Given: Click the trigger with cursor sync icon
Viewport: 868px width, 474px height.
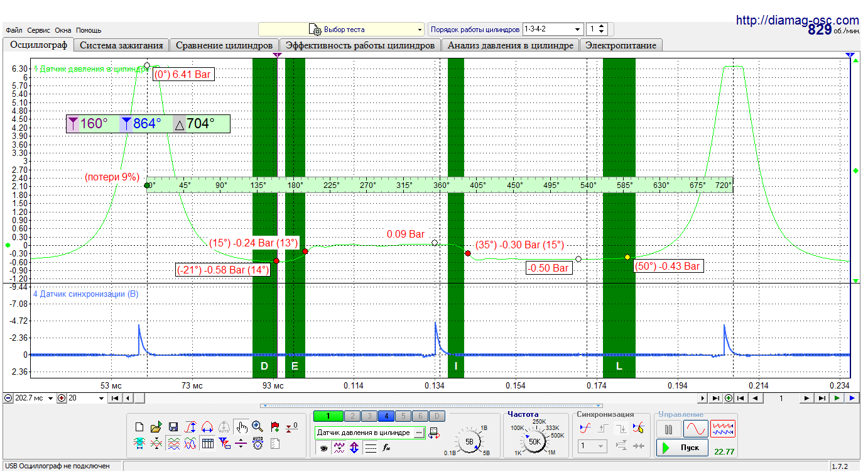Looking at the screenshot, I should 639,428.
